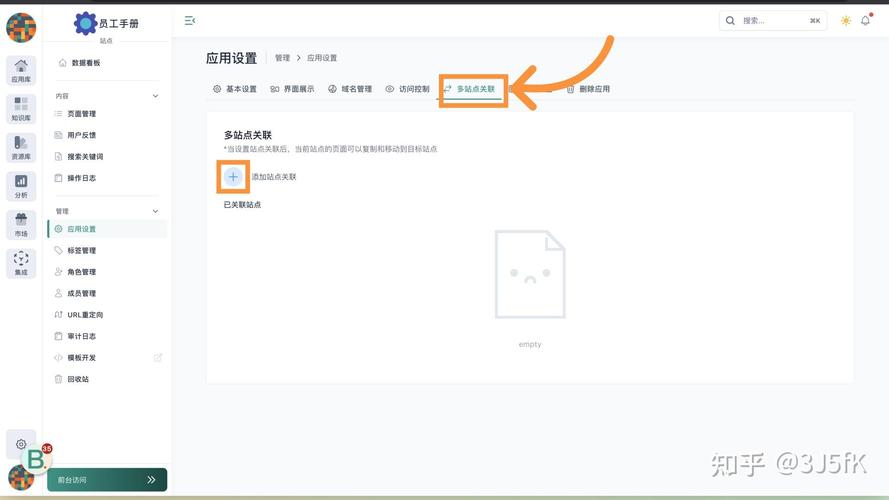889x500 pixels.
Task: Switch to the 基本设置 tab
Action: point(235,89)
